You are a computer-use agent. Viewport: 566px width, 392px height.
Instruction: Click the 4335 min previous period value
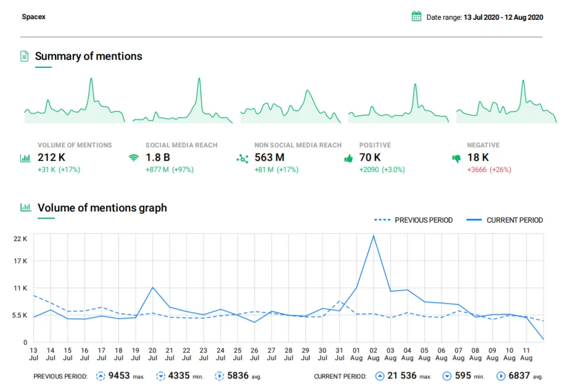(179, 376)
